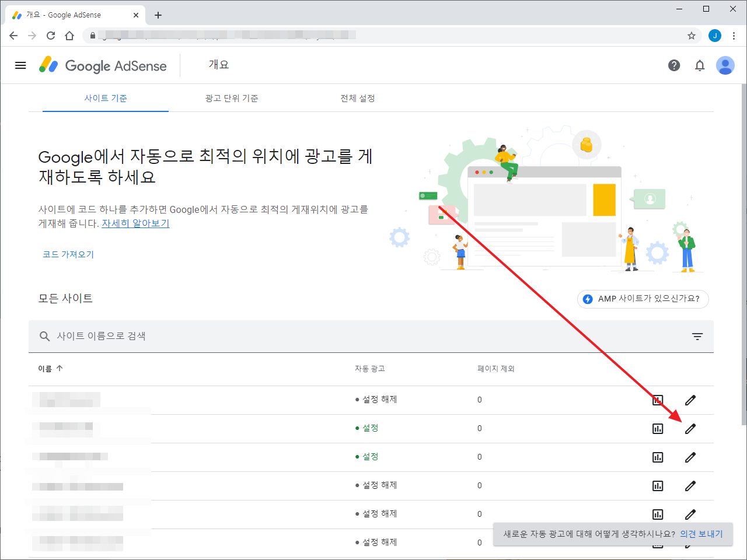Click the AMP 사이트가 있으신가요? button

click(x=643, y=299)
